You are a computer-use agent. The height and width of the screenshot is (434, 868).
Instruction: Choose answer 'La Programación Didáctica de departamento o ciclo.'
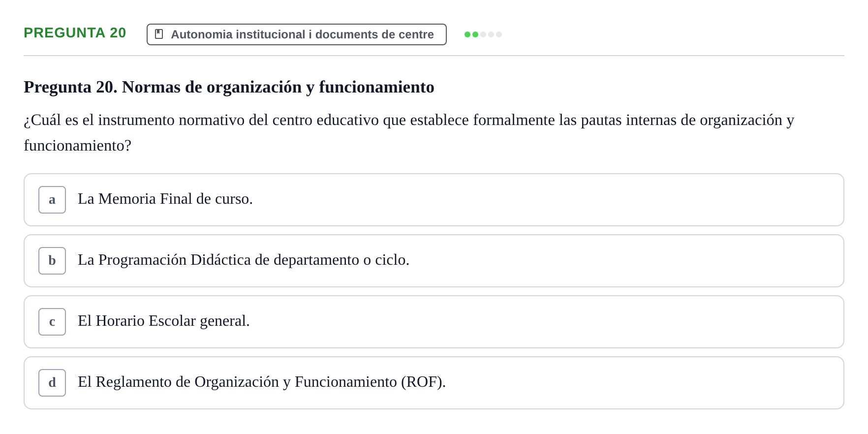tap(434, 261)
